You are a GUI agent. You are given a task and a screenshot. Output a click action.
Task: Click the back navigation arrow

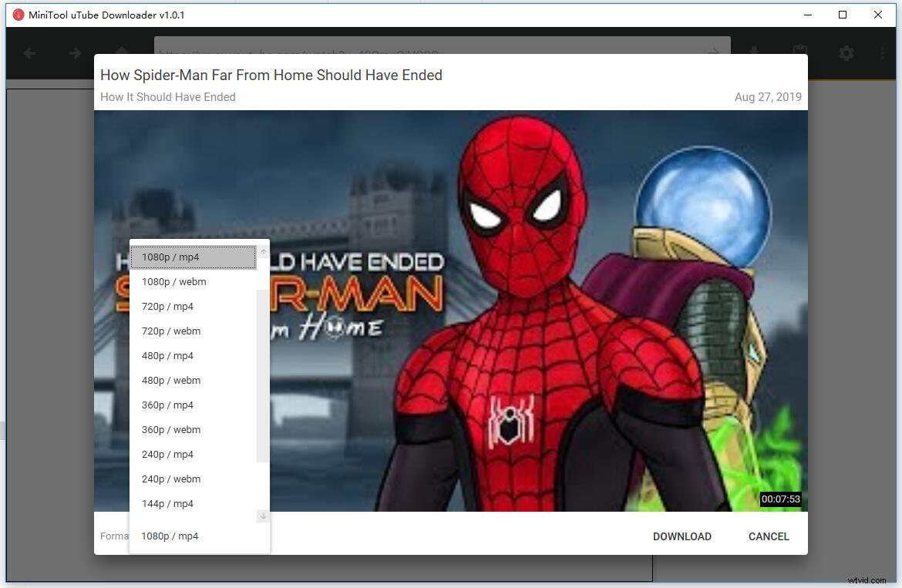pyautogui.click(x=29, y=53)
